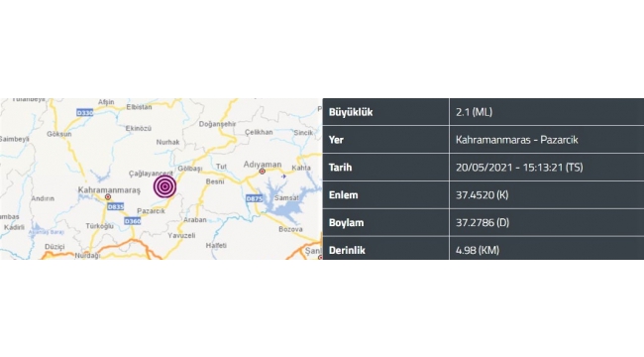644x357 pixels.
Task: Click the D360 road sign badge
Action: coord(132,221)
